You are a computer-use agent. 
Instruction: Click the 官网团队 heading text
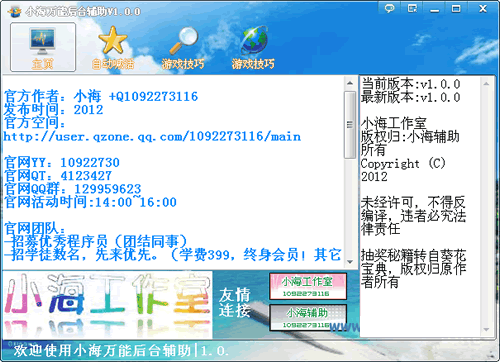(x=35, y=229)
